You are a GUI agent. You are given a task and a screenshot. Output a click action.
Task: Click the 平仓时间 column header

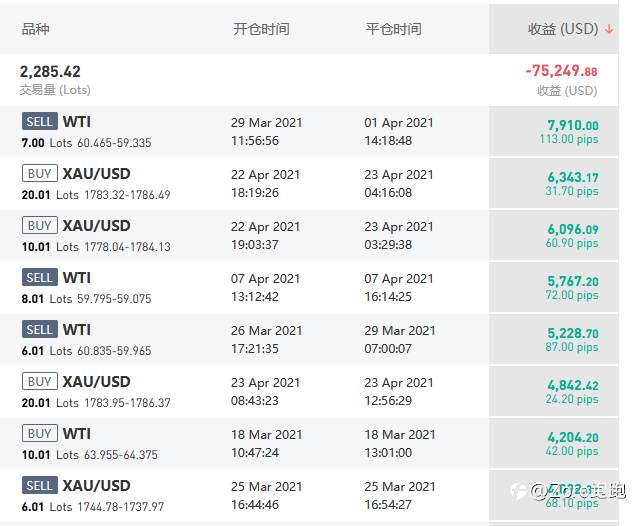coord(393,29)
